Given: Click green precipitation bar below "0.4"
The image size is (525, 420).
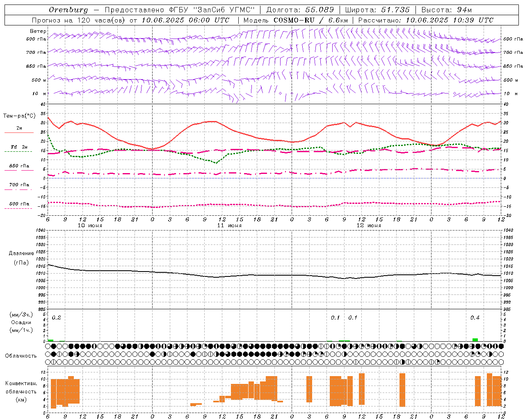Looking at the screenshot, I should coord(475,340).
